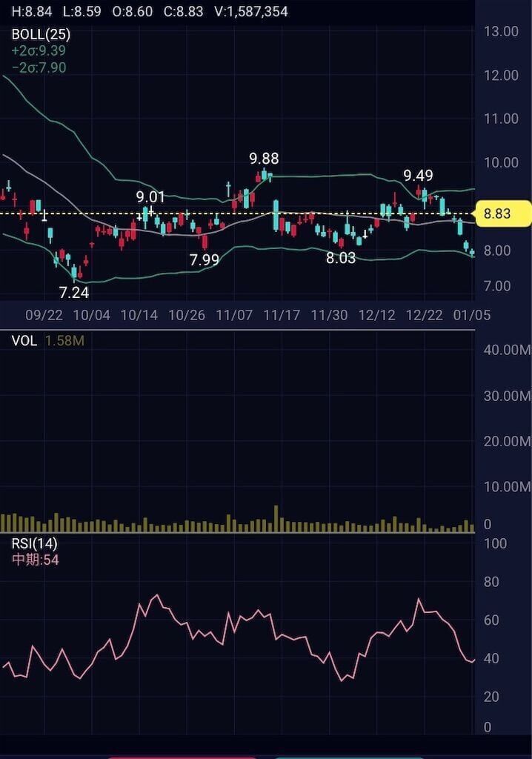Tap the V:1,587,354 volume readout
Image resolution: width=532 pixels, height=759 pixels.
251,12
